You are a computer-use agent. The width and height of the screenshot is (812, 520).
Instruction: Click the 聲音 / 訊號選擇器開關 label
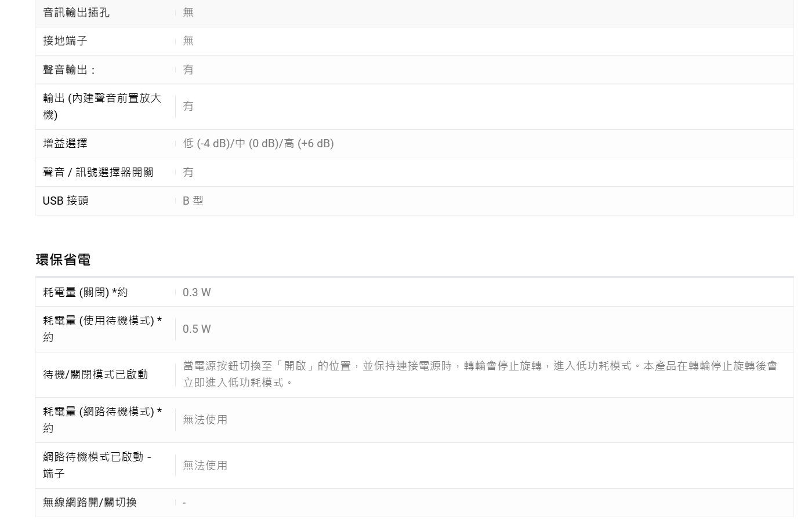(98, 172)
